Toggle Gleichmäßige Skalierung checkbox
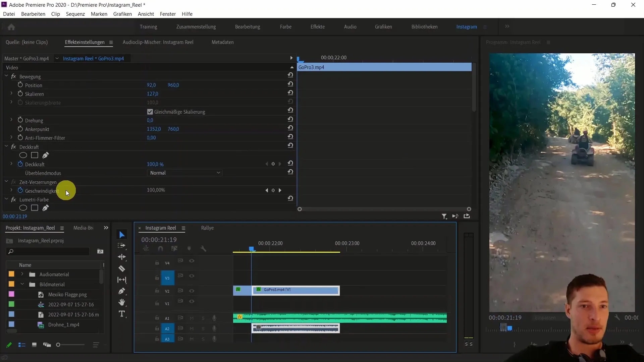The height and width of the screenshot is (362, 644). [150, 112]
